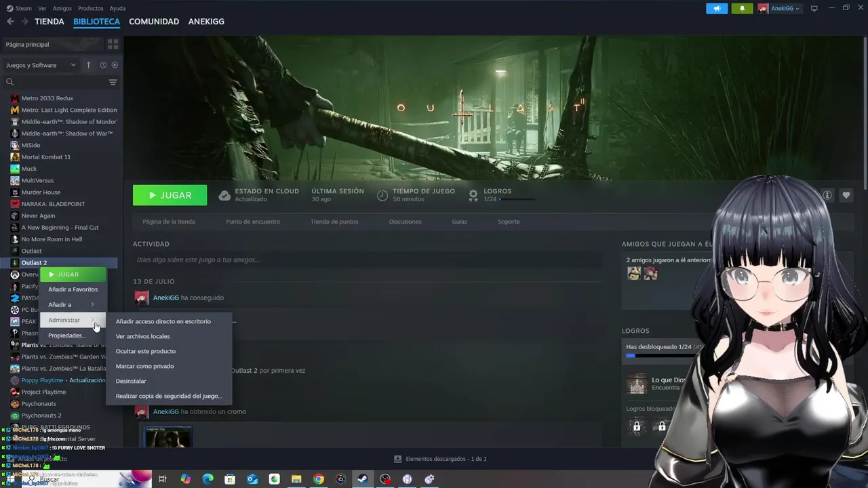Expand the Juegos y Software dropdown

point(41,65)
